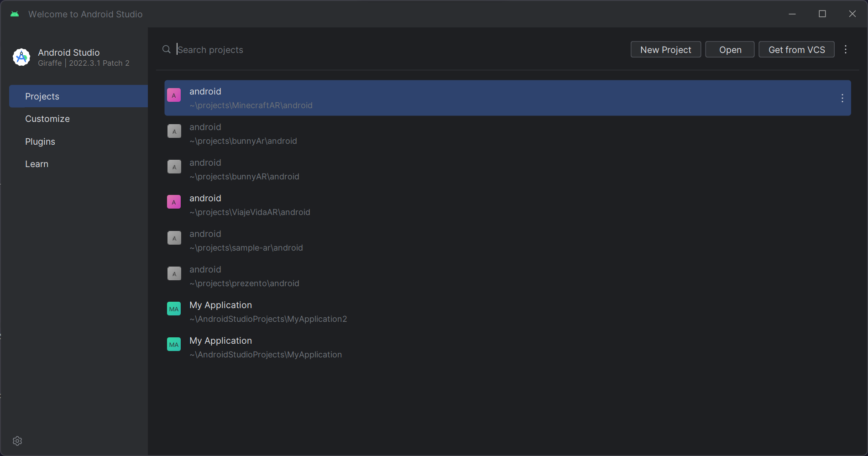Image resolution: width=868 pixels, height=456 pixels.
Task: Click the pink icon of MinecraftAR project
Action: click(174, 95)
